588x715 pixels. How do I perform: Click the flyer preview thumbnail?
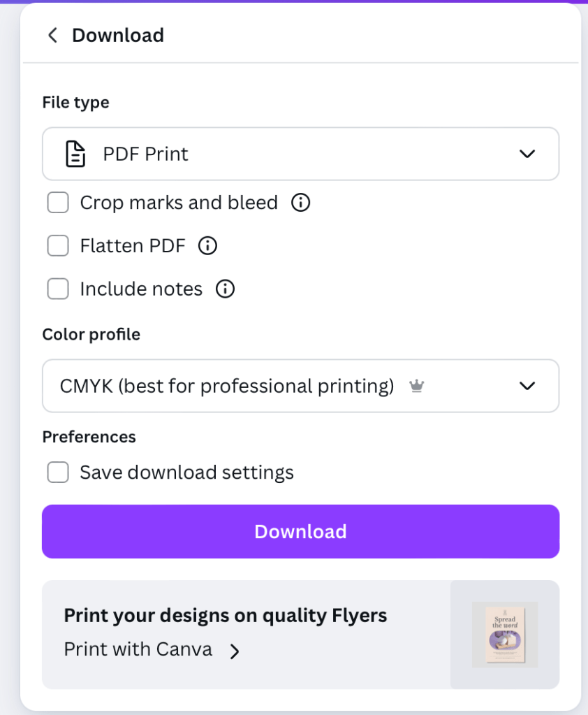[504, 635]
